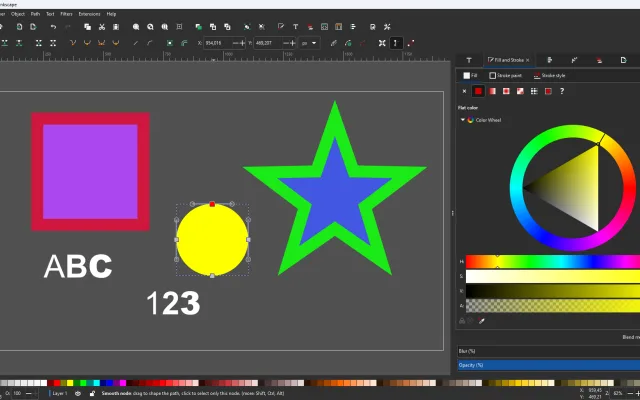Viewport: 640px width, 400px height.
Task: Open the Help menu
Action: (111, 14)
